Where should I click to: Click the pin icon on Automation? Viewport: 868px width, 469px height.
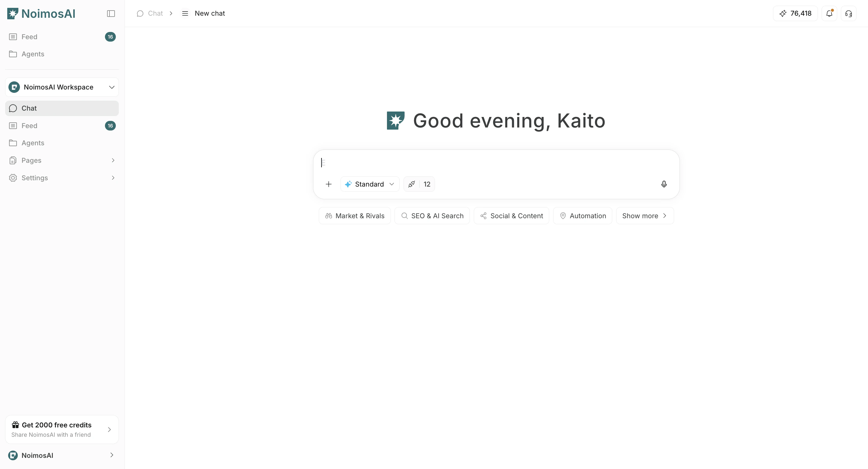point(563,216)
